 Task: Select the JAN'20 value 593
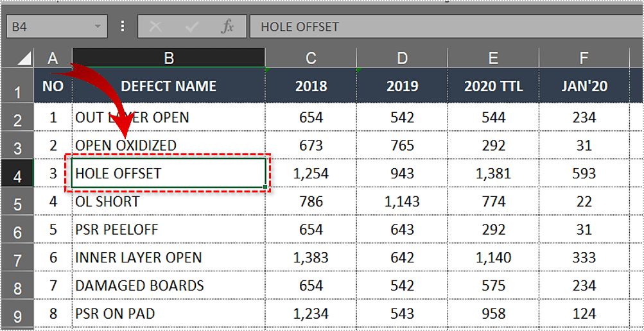(x=584, y=173)
